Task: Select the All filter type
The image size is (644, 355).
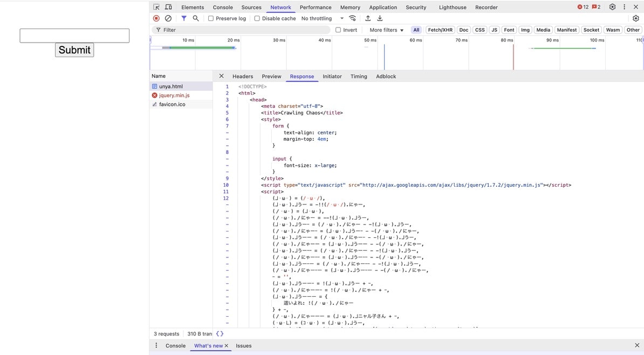Action: pos(416,30)
